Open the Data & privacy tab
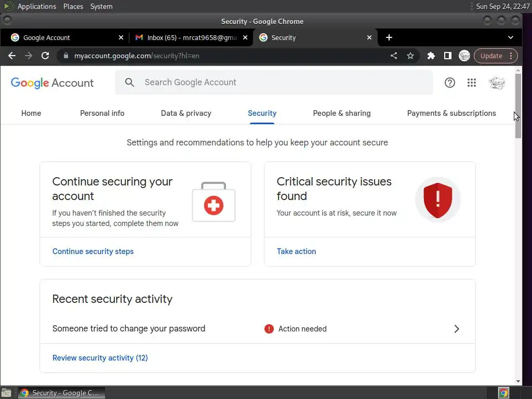The width and height of the screenshot is (532, 399). pos(186,113)
